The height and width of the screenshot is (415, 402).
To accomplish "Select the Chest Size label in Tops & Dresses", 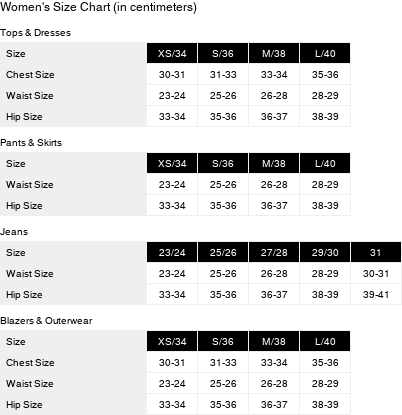I will click(30, 75).
